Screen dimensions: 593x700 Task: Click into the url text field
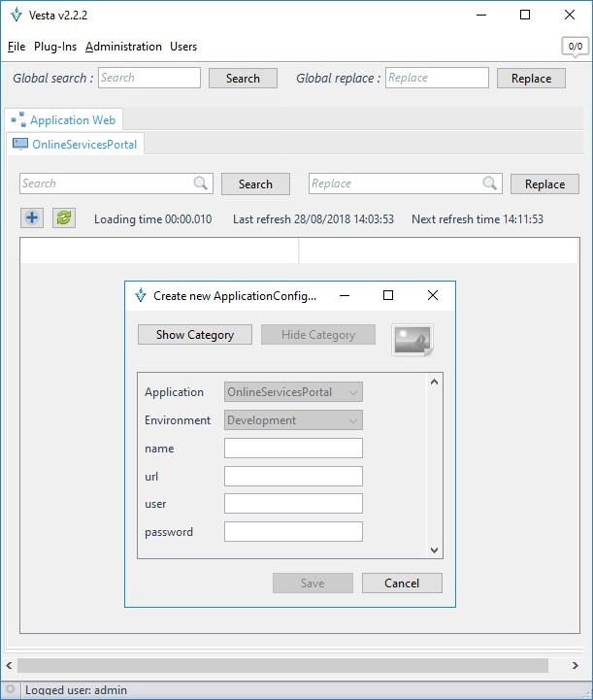coord(293,476)
